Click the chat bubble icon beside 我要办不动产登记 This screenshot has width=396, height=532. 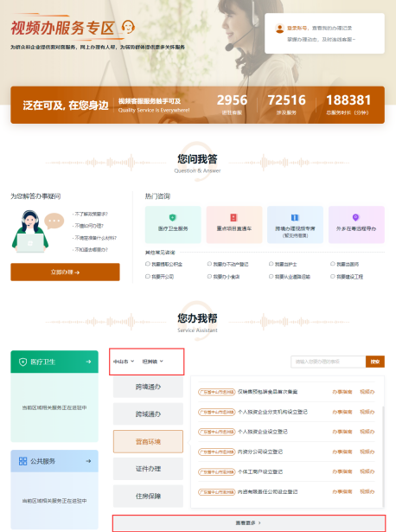(209, 264)
